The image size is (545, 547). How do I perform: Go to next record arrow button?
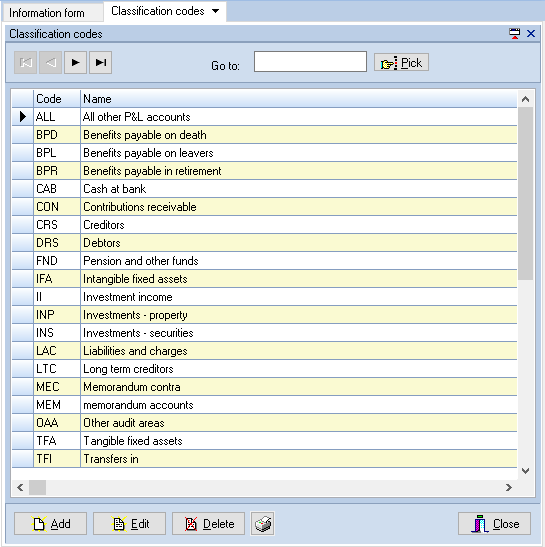click(75, 62)
